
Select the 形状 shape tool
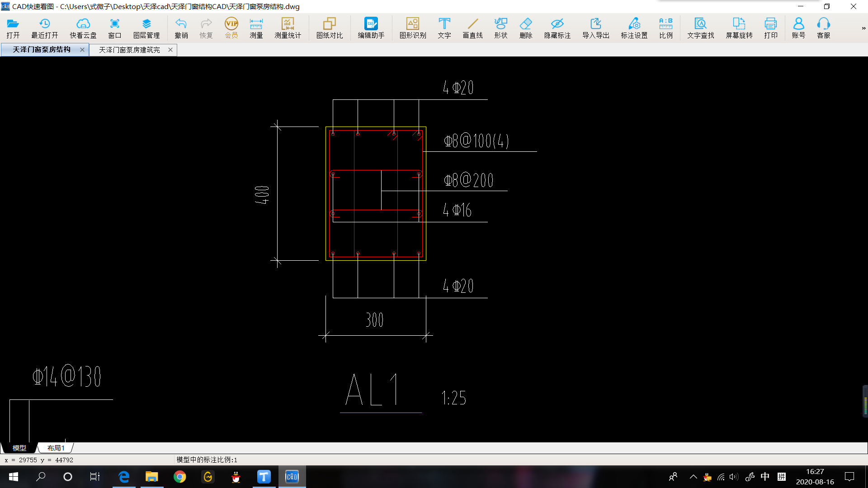[x=501, y=28]
